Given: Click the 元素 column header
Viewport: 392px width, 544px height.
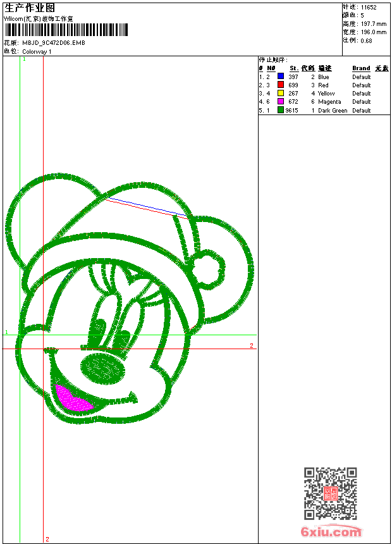Looking at the screenshot, I should (x=382, y=68).
